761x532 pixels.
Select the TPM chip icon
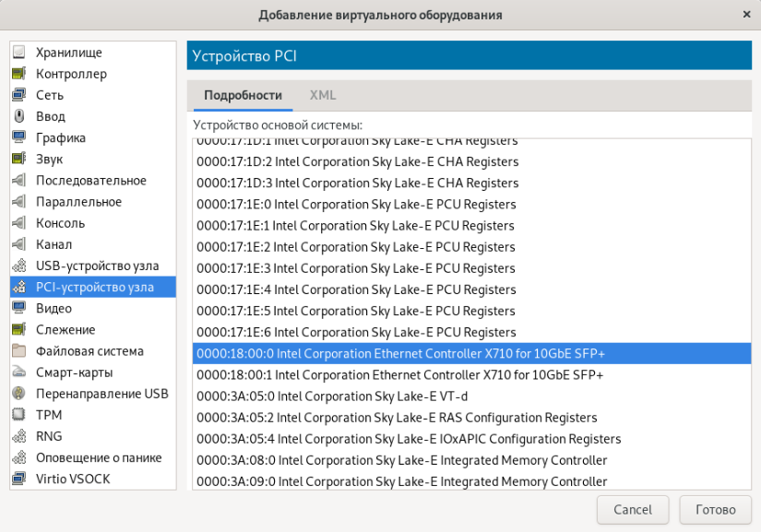click(18, 415)
